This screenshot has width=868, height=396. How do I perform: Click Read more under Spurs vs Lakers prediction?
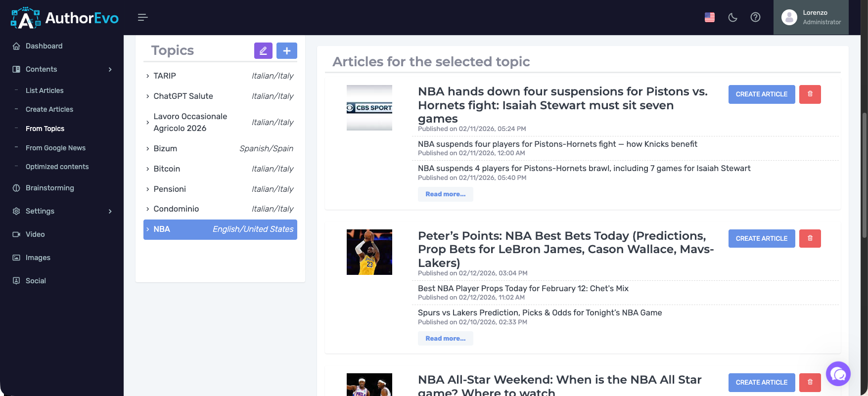pos(446,339)
